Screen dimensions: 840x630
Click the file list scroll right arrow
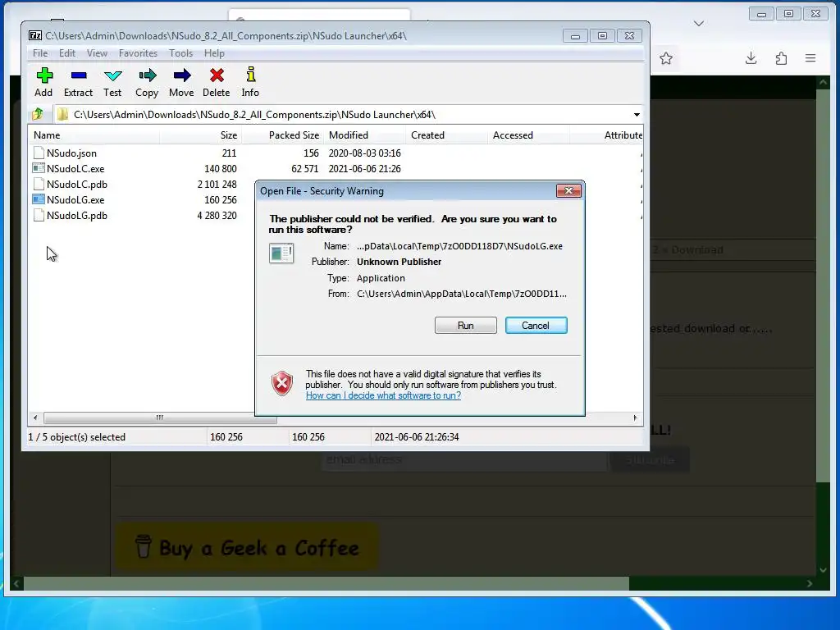635,418
